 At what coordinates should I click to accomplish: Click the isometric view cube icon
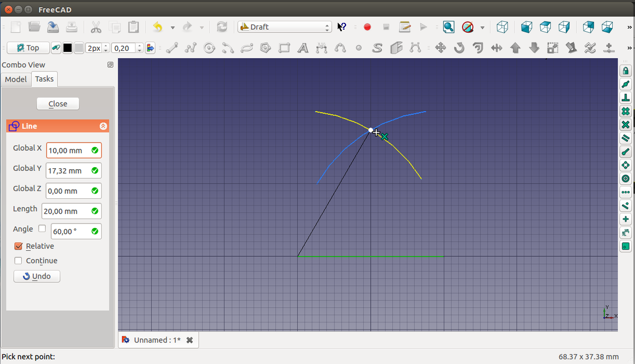coord(503,27)
